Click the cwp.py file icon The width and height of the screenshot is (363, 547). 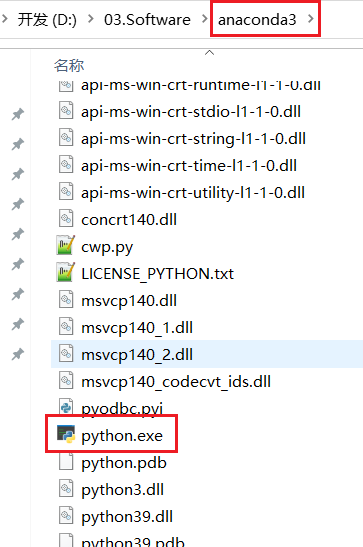tap(66, 245)
